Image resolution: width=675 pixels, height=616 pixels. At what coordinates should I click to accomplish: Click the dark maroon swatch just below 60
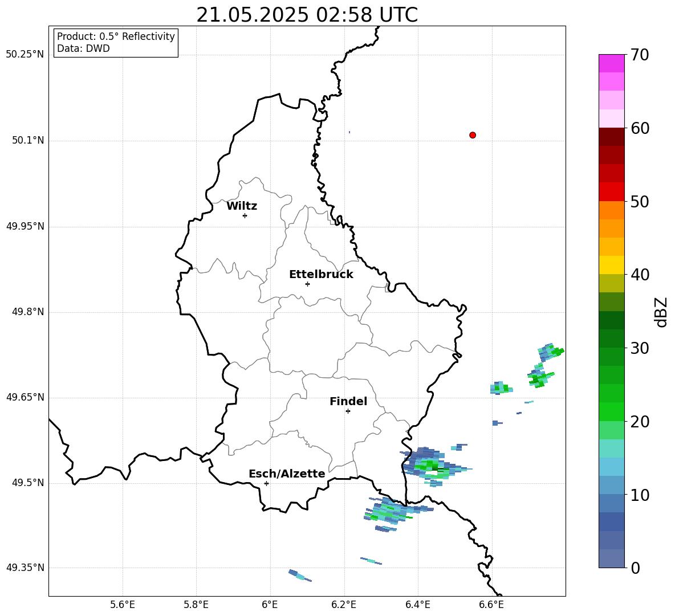(x=611, y=137)
